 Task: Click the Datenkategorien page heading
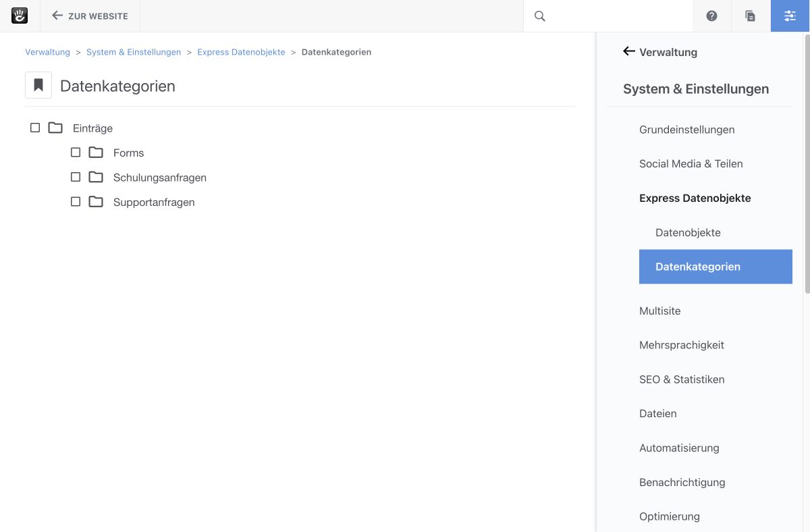[117, 86]
